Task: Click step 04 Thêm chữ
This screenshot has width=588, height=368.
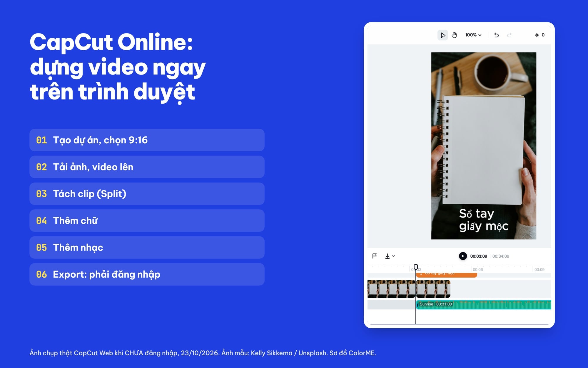Action: click(x=147, y=221)
